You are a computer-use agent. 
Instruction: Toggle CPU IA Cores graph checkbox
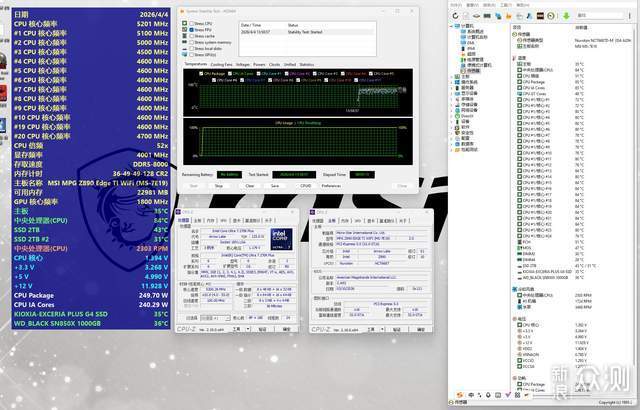pyautogui.click(x=230, y=73)
